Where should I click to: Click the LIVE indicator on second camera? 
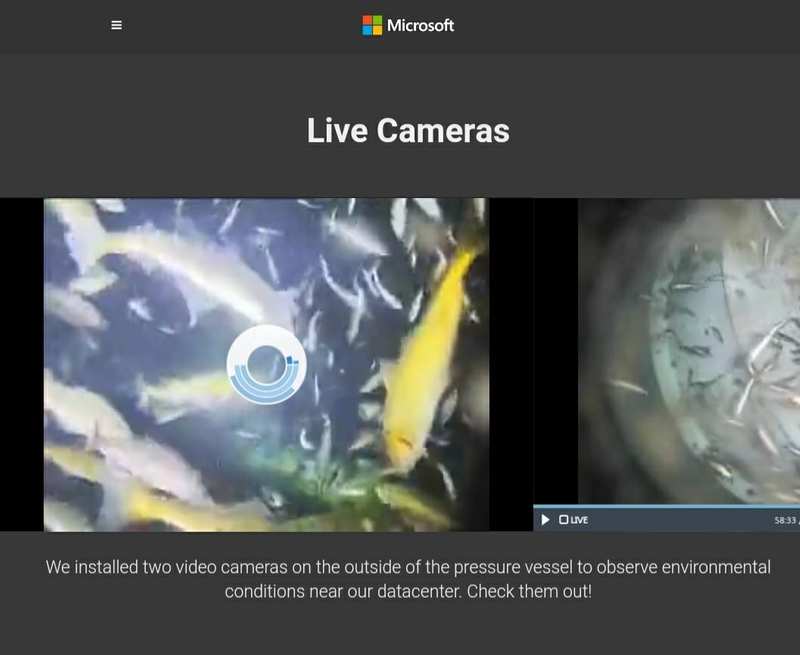[573, 519]
